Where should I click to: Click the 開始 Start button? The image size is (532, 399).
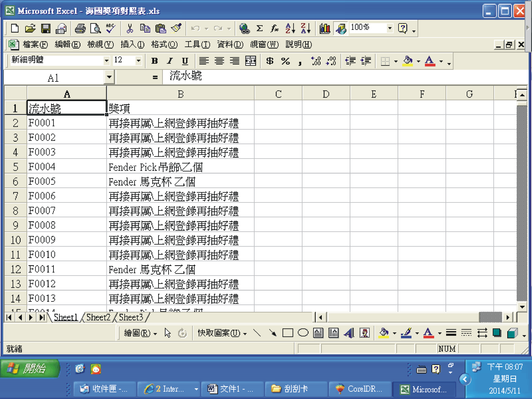pyautogui.click(x=30, y=369)
